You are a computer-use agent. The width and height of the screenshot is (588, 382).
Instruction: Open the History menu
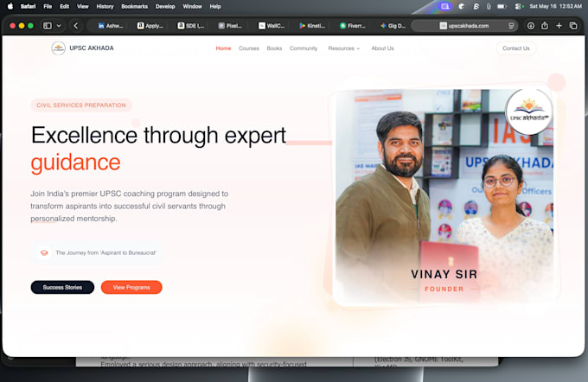pos(105,6)
